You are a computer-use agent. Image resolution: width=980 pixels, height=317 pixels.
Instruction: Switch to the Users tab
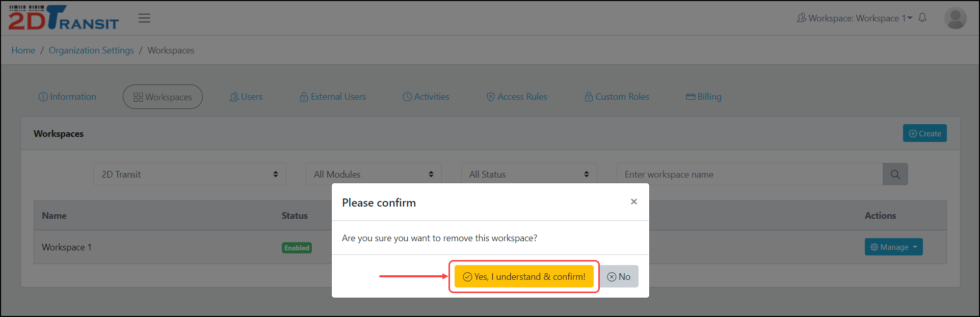pos(246,97)
